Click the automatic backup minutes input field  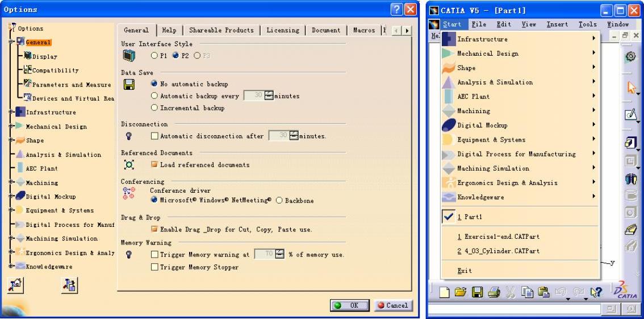point(254,96)
